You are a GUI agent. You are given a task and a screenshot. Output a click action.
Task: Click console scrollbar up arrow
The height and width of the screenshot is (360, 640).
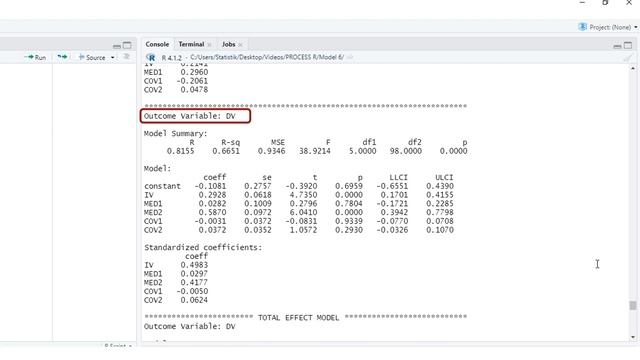(x=633, y=69)
